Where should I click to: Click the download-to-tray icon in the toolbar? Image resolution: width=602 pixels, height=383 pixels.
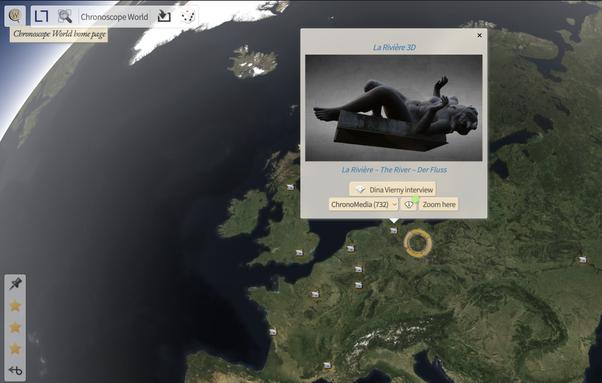tap(164, 16)
